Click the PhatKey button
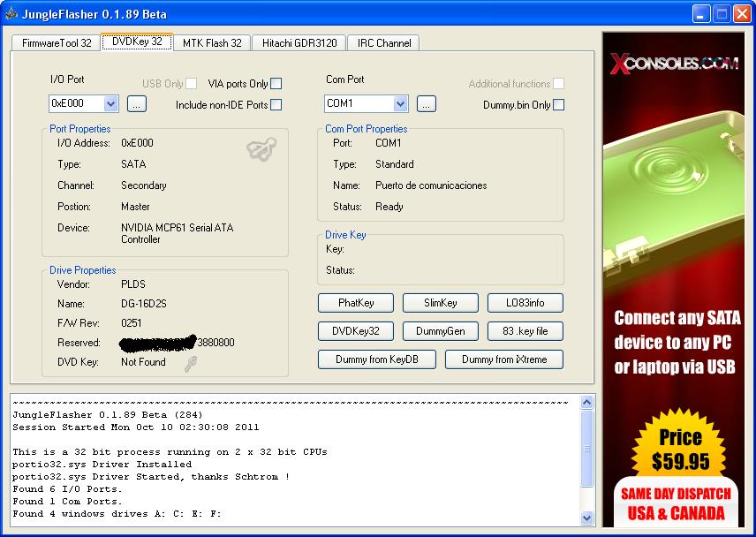The image size is (756, 537). (356, 303)
